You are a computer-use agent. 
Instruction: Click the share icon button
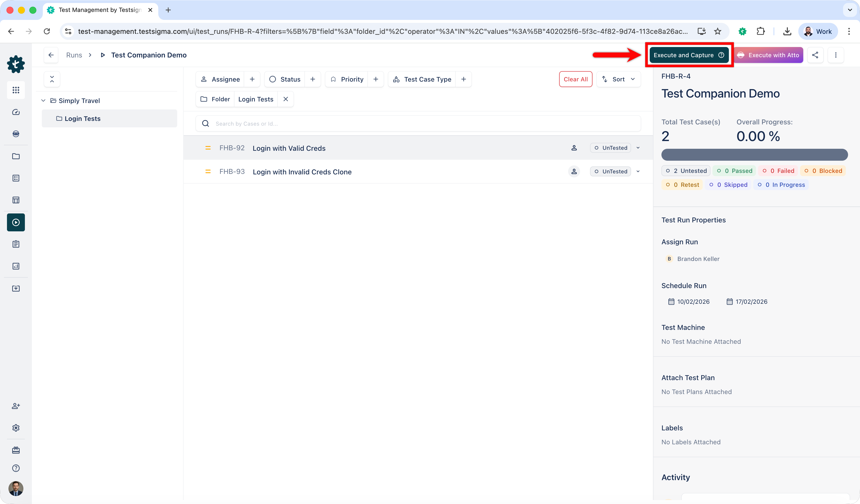tap(815, 55)
